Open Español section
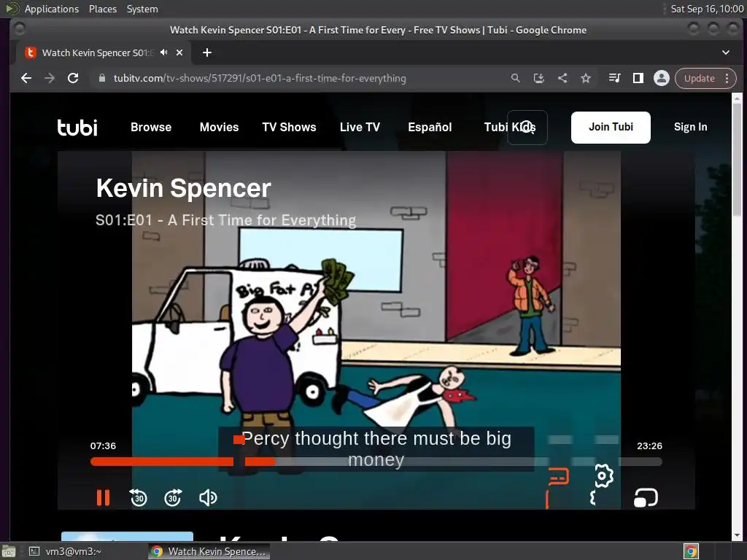Screen dimensions: 747x560 [x=430, y=127]
